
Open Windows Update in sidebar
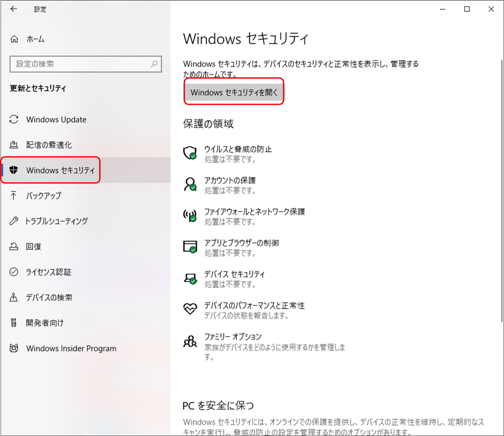85,119
